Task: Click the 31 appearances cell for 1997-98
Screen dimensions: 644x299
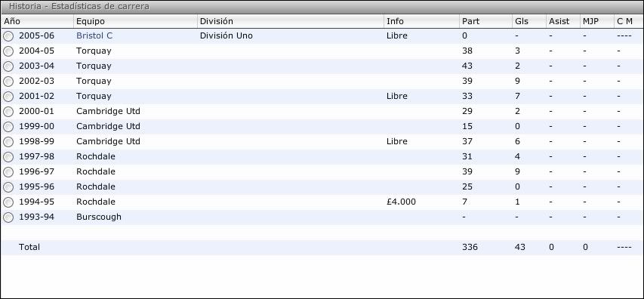Action: pyautogui.click(x=467, y=156)
